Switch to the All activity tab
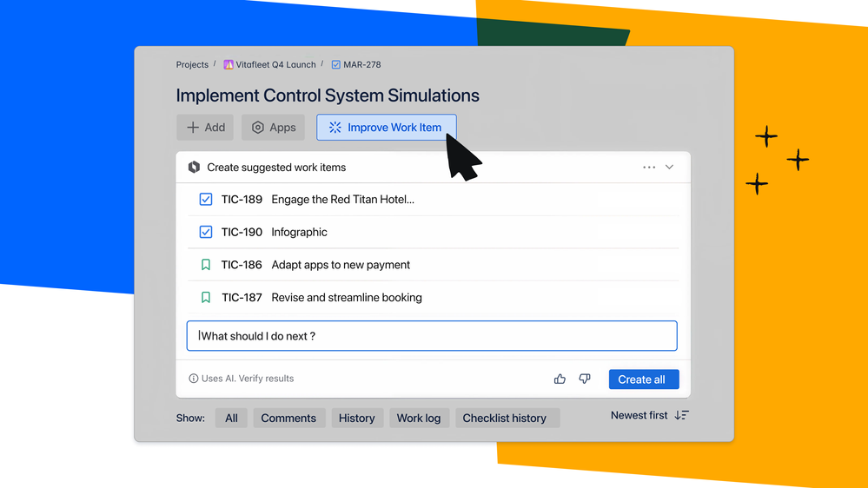Image resolution: width=868 pixels, height=488 pixels. pyautogui.click(x=231, y=419)
